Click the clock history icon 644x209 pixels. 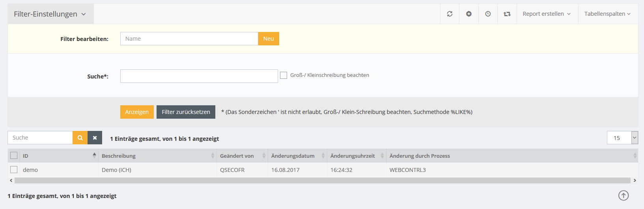488,14
